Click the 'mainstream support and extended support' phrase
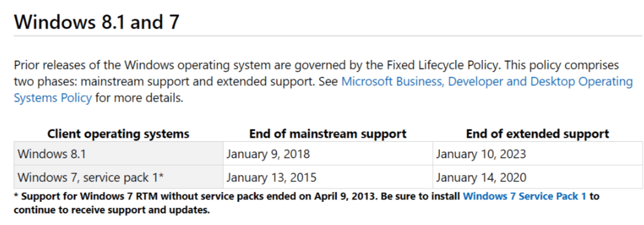The height and width of the screenshot is (225, 644). pyautogui.click(x=199, y=81)
